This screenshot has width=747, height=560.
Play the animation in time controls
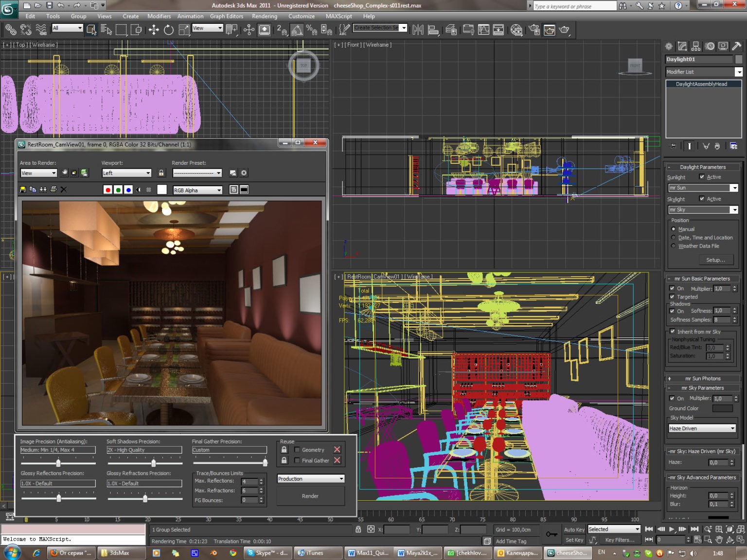672,529
